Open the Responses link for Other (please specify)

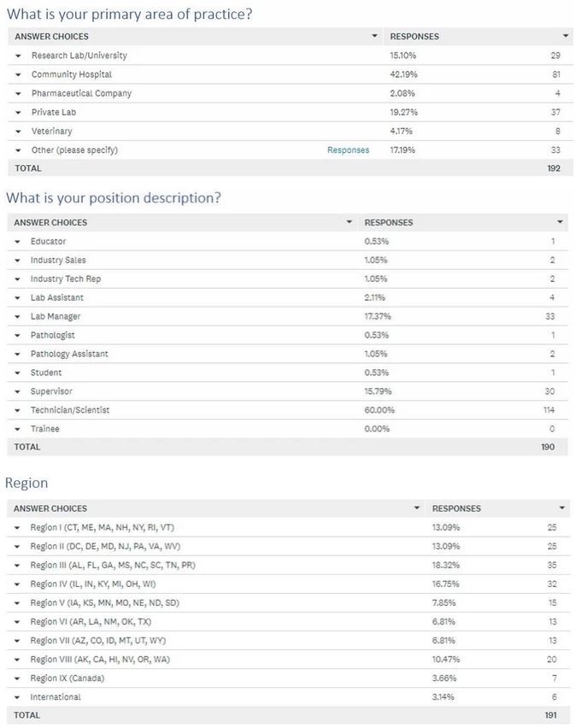coord(348,150)
